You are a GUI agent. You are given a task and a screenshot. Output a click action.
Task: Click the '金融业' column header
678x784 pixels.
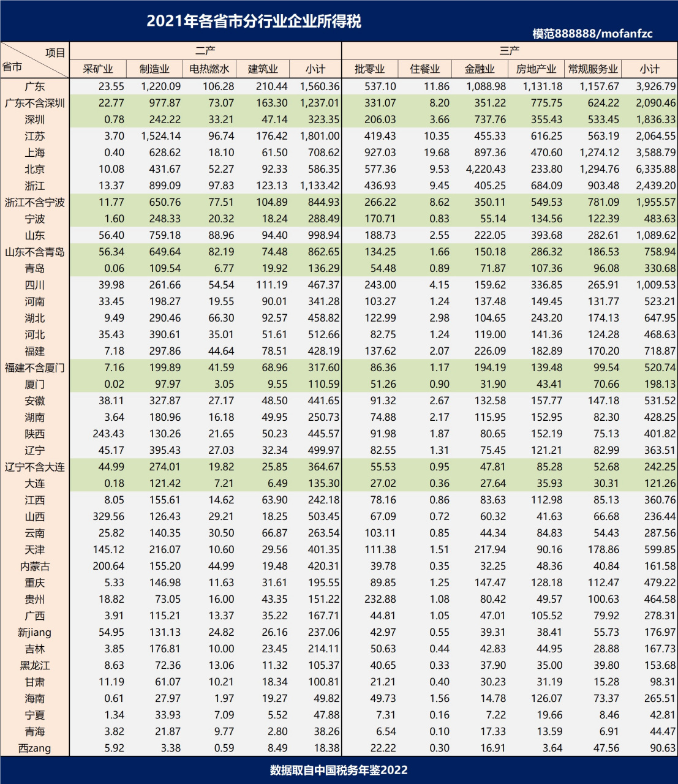point(480,69)
